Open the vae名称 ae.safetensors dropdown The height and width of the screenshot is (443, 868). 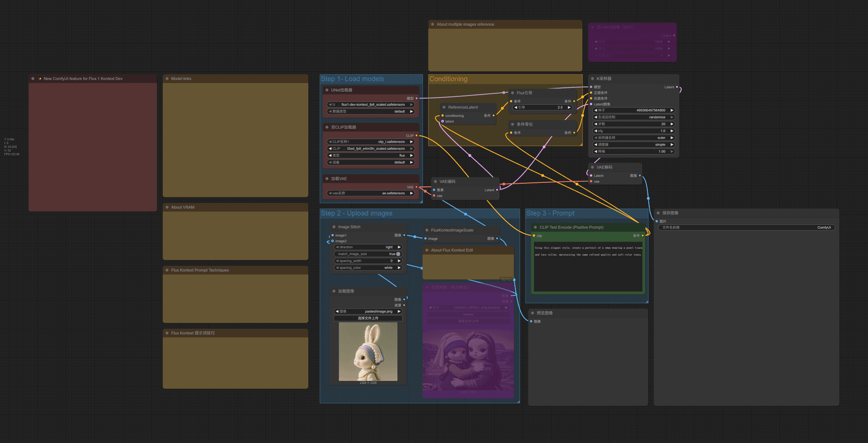point(371,193)
